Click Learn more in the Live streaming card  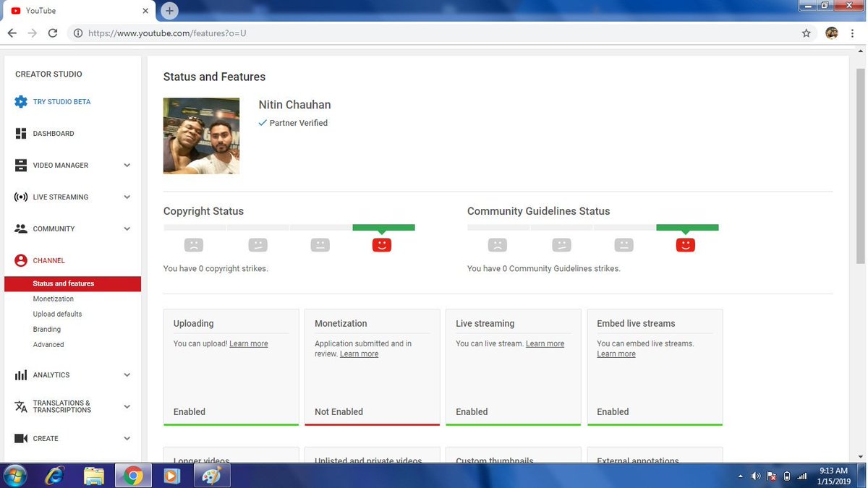coord(545,343)
